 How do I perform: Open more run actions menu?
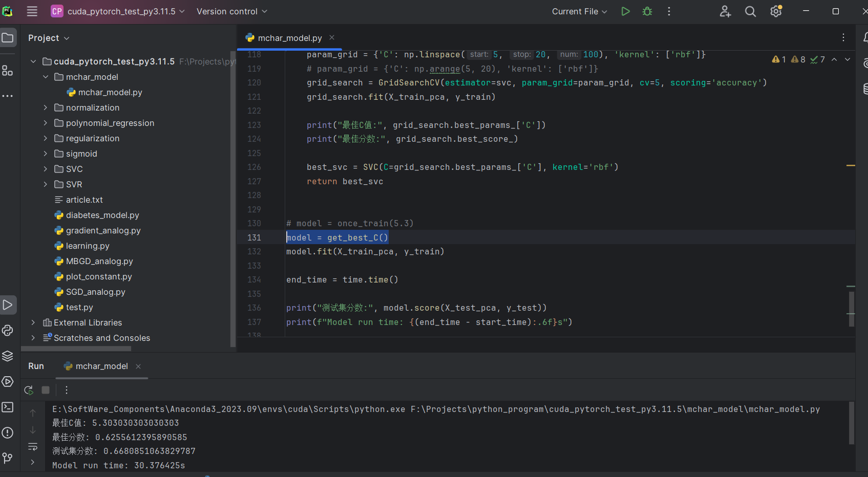tap(669, 11)
